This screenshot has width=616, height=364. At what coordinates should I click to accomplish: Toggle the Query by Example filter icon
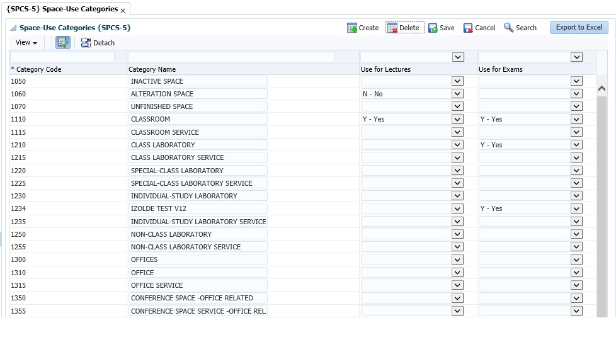tap(62, 42)
